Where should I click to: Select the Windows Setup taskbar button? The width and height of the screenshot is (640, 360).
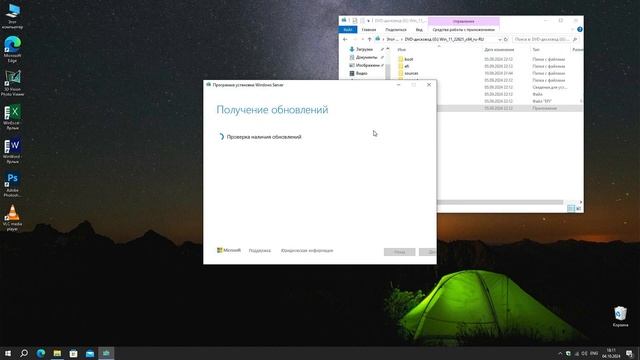[106, 353]
